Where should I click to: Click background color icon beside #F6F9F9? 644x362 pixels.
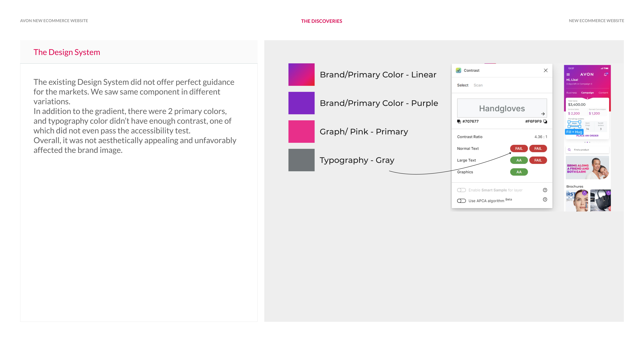(x=545, y=121)
